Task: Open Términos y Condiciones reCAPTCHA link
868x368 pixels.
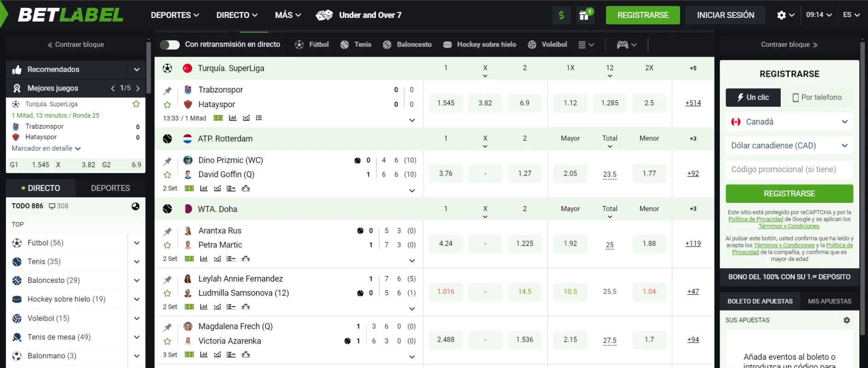Action: (789, 226)
